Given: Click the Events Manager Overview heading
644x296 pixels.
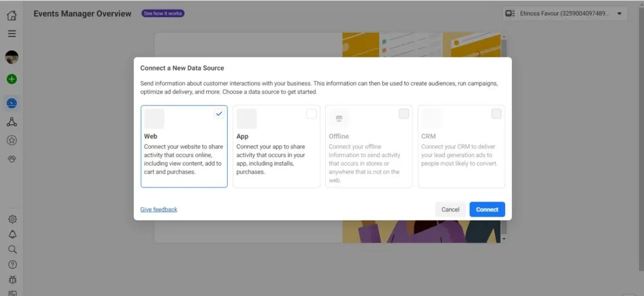Looking at the screenshot, I should pos(82,14).
